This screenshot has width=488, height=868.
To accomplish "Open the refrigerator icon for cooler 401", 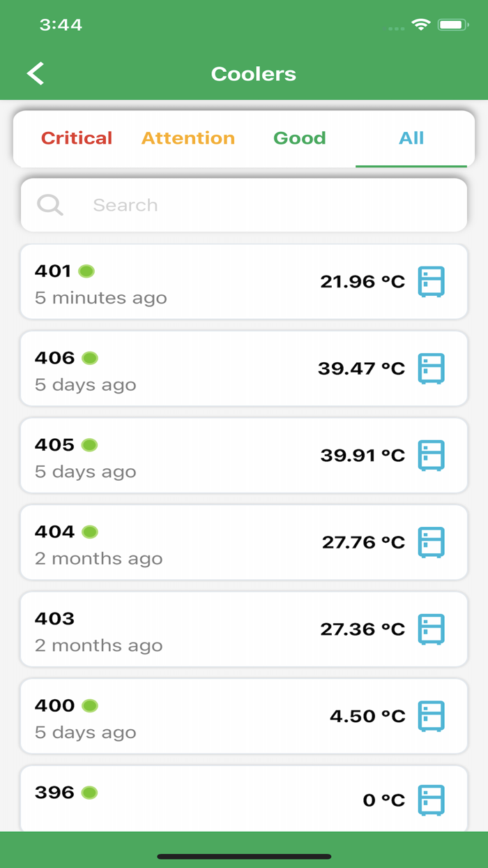I will (x=432, y=281).
